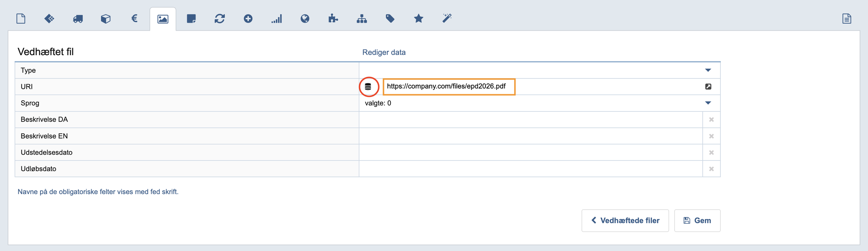Screen dimensions: 868x251
Task: Open the magic wand tab
Action: pyautogui.click(x=447, y=18)
